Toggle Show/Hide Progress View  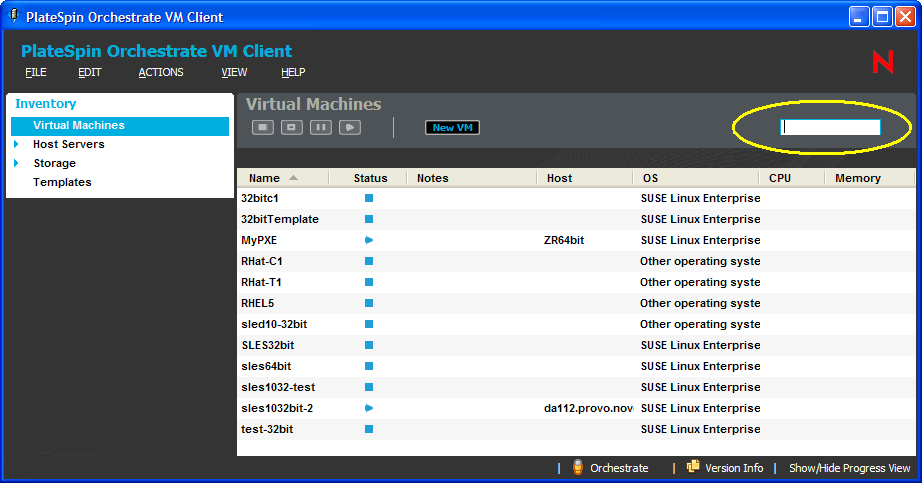click(x=849, y=468)
